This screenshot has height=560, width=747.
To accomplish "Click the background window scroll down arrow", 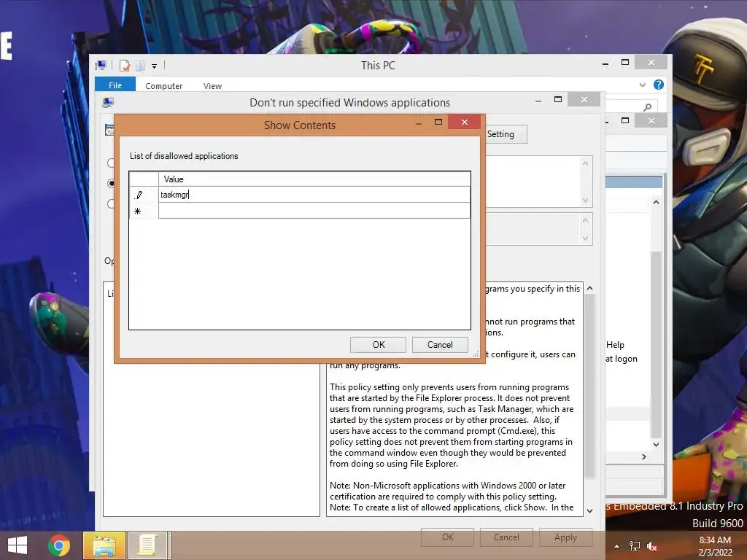I will pyautogui.click(x=656, y=444).
